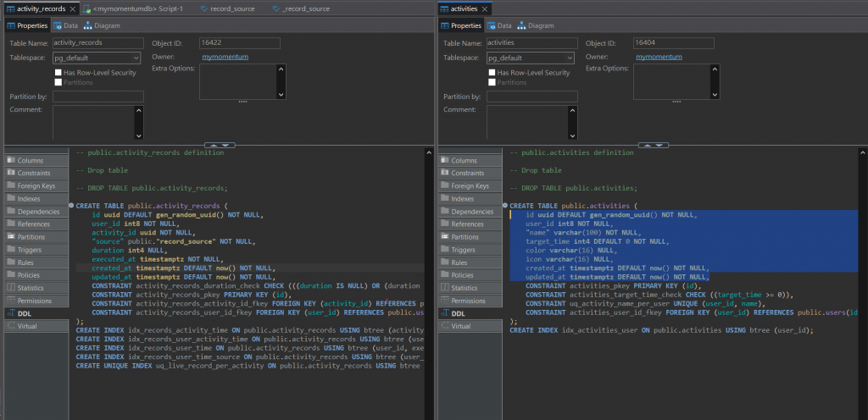Viewport: 868px width, 420px height.
Task: Click Object ID field showing 16422
Action: [240, 43]
